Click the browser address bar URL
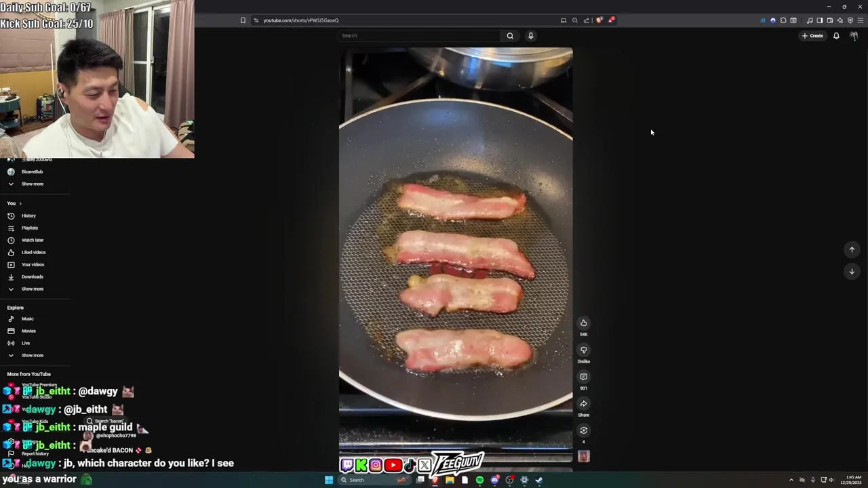Screen dimensions: 868x488 [x=301, y=20]
